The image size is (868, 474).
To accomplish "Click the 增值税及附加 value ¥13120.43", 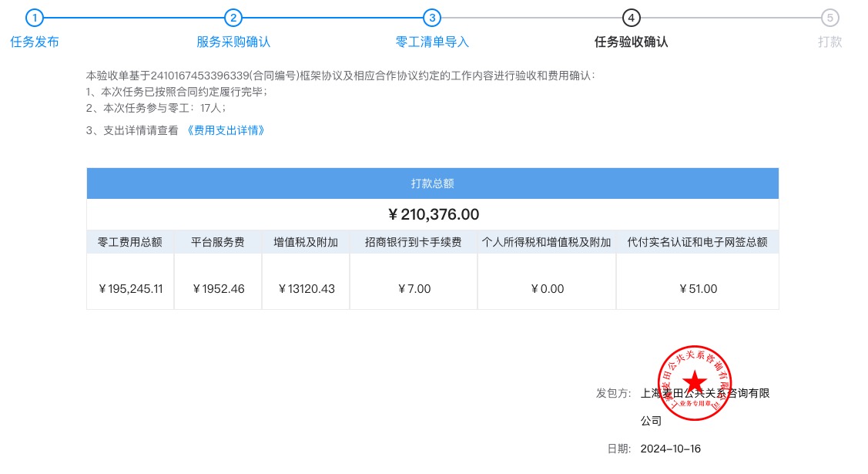I will [306, 289].
